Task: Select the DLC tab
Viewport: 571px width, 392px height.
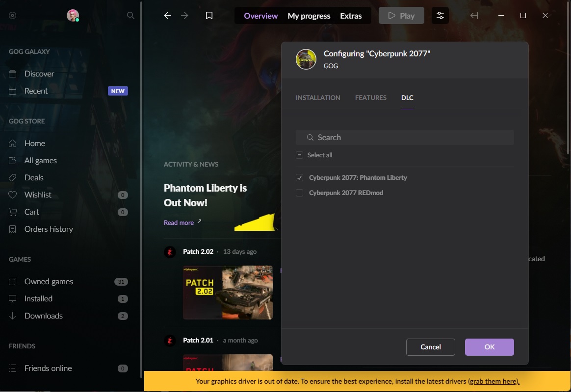Action: click(x=407, y=98)
